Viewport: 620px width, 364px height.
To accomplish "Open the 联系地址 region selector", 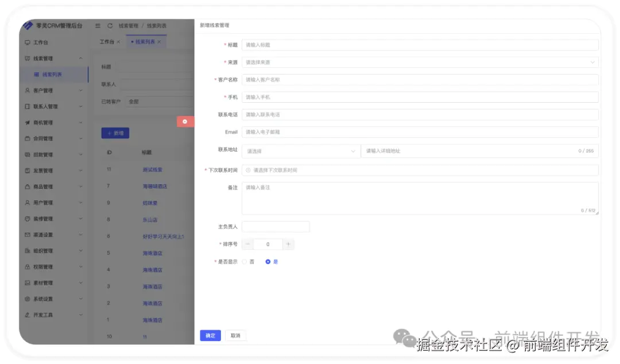I will coord(301,150).
